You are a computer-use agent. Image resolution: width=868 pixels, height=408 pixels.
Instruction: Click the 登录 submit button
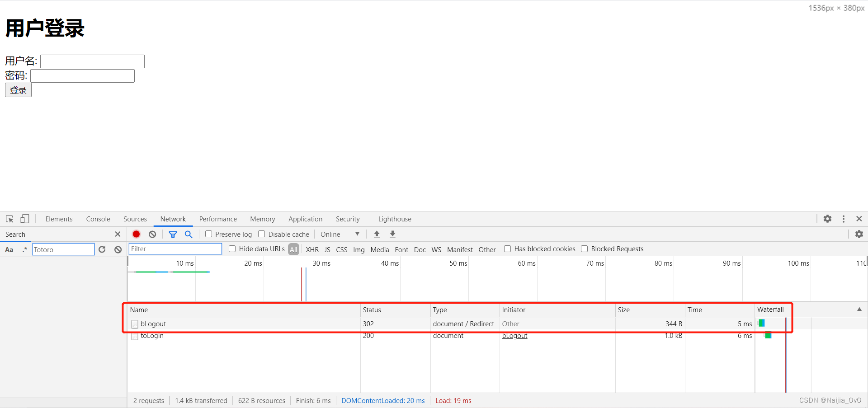18,90
